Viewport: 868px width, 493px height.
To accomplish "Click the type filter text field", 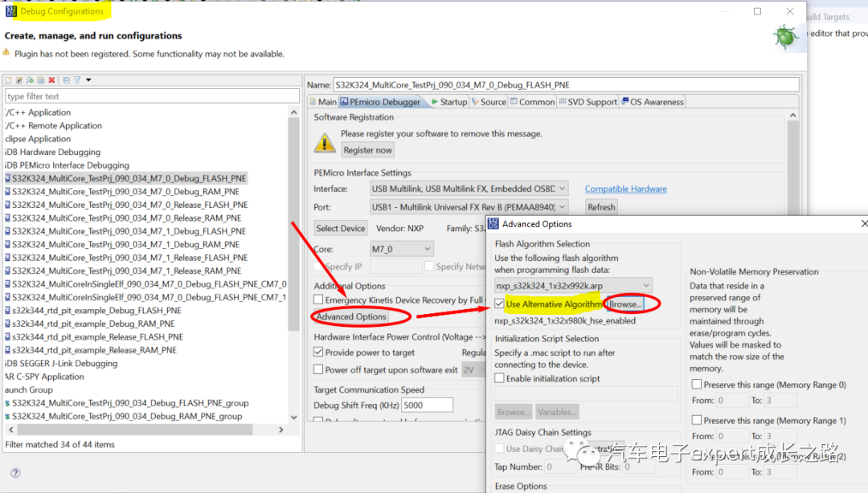I will (152, 96).
